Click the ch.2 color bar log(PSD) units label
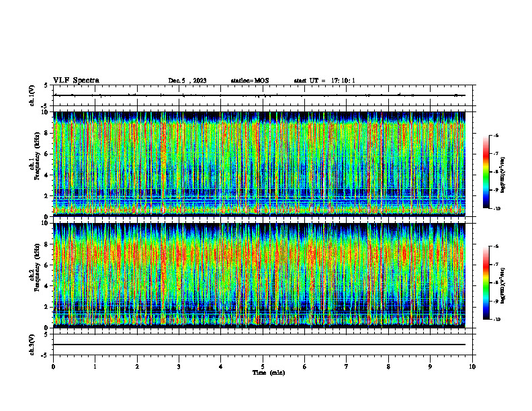Screen dimensions: 532x411 [x=503, y=286]
